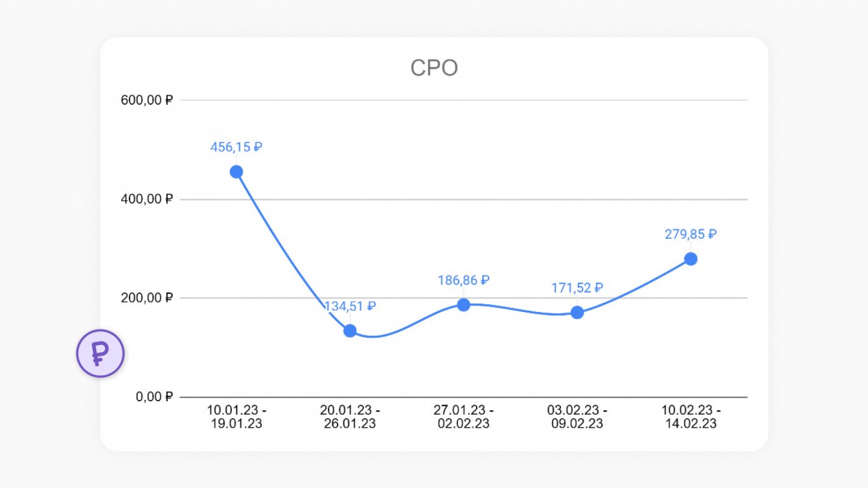Click the 171,52 ₽ data point marker
Image resolution: width=868 pixels, height=488 pixels.
[x=577, y=313]
